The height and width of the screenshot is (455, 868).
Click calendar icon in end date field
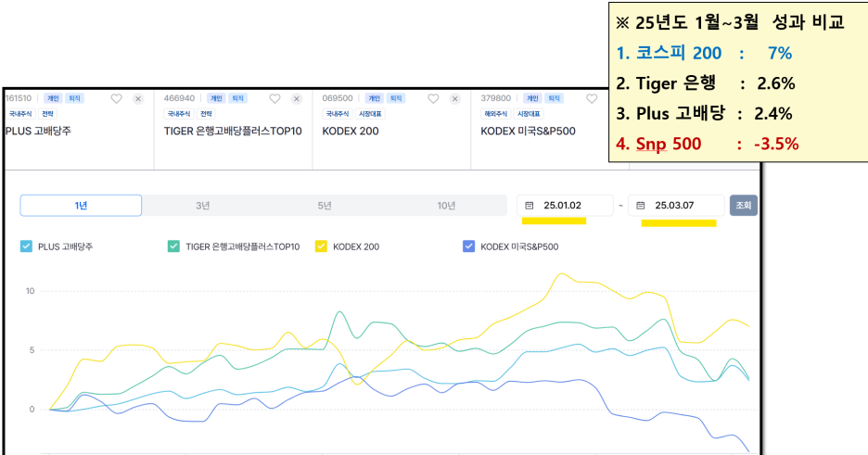pos(641,206)
